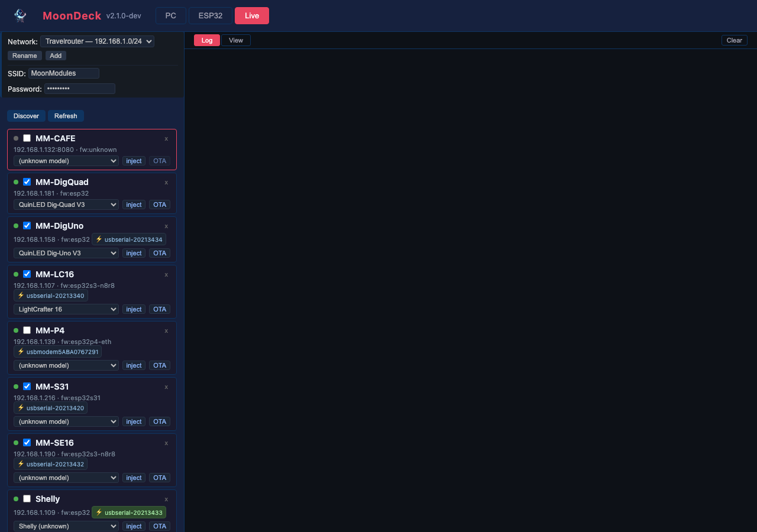Open MM-S31 model dropdown

click(66, 421)
